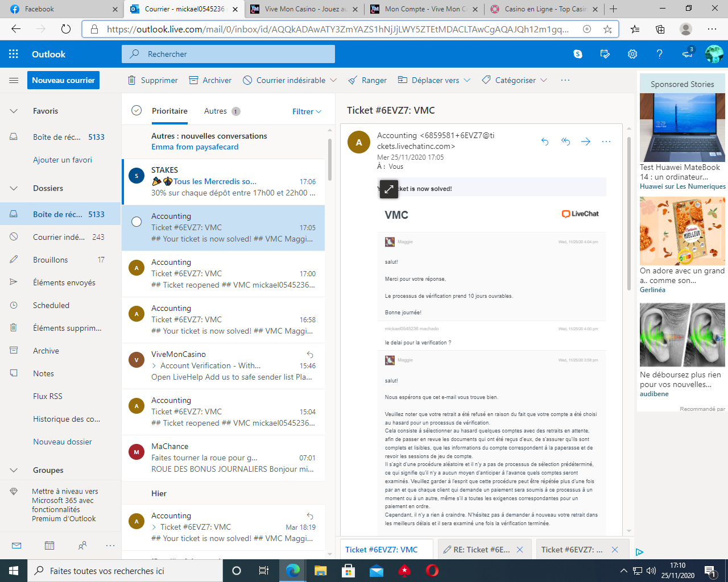Collapse the Dossiers section

[x=14, y=188]
